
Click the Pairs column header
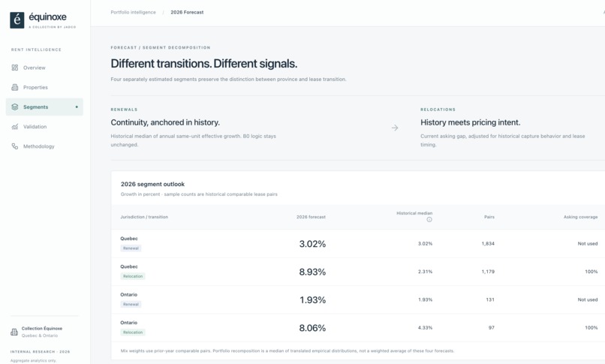[x=489, y=217]
